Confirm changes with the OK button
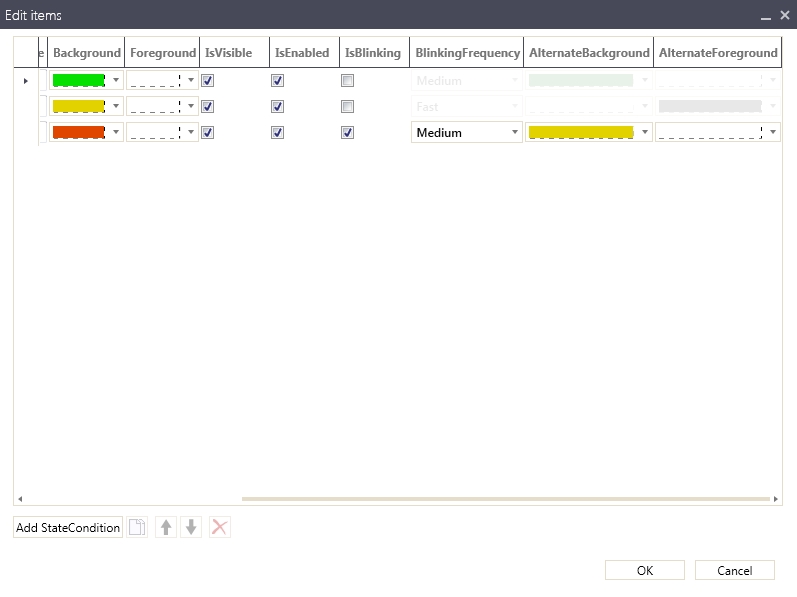797x597 pixels. (x=645, y=570)
